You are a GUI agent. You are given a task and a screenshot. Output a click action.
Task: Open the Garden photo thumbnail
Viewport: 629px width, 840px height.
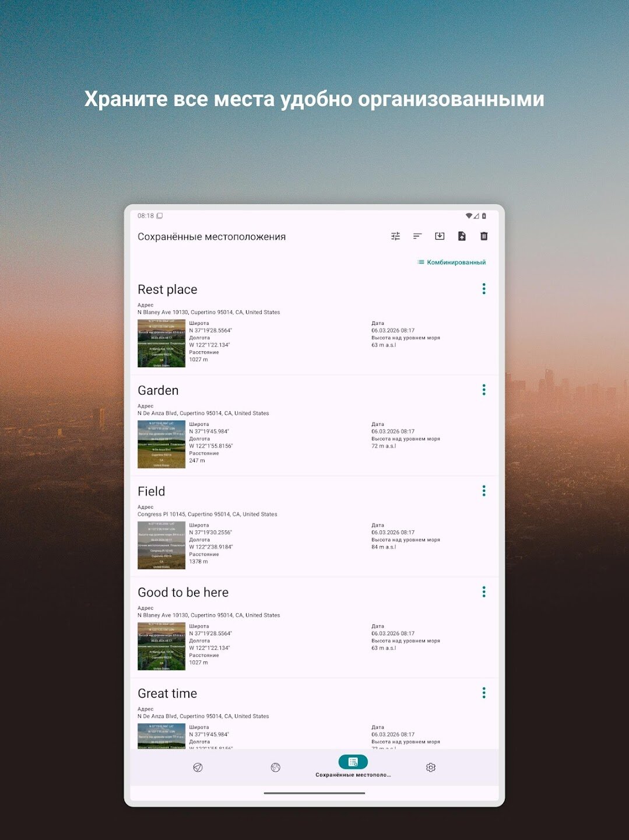(161, 444)
